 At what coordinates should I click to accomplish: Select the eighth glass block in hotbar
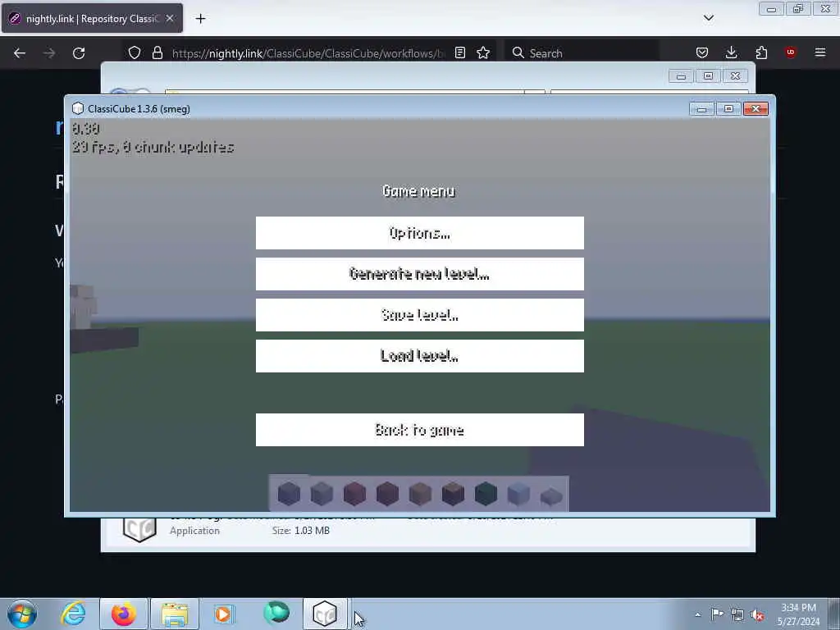518,494
